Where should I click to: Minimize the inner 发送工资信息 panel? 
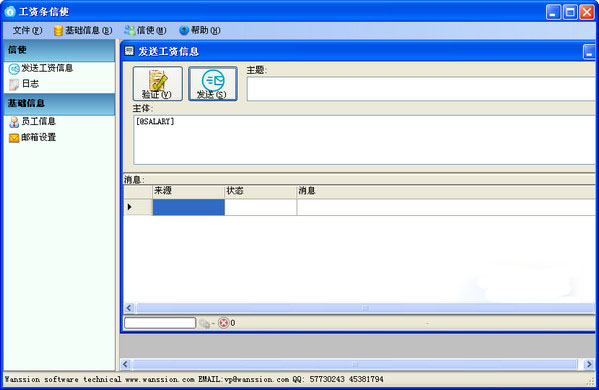(x=589, y=52)
